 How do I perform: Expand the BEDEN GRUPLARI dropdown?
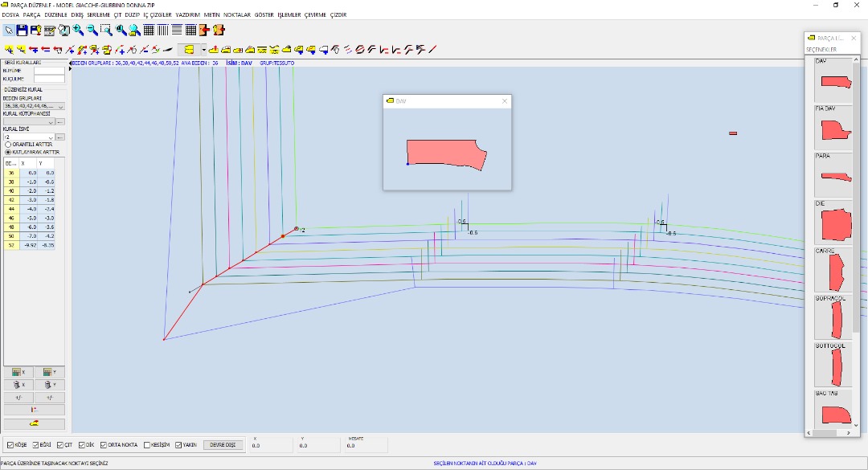tap(60, 106)
